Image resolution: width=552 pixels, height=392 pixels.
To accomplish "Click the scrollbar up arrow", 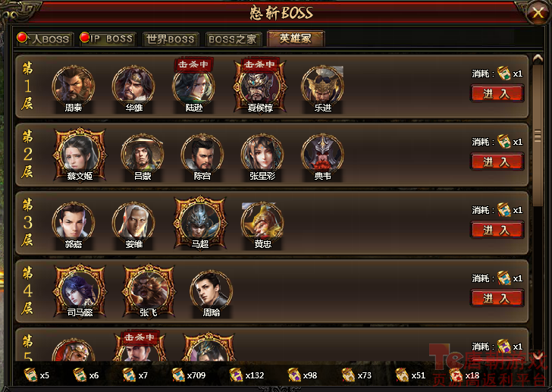I will click(537, 59).
